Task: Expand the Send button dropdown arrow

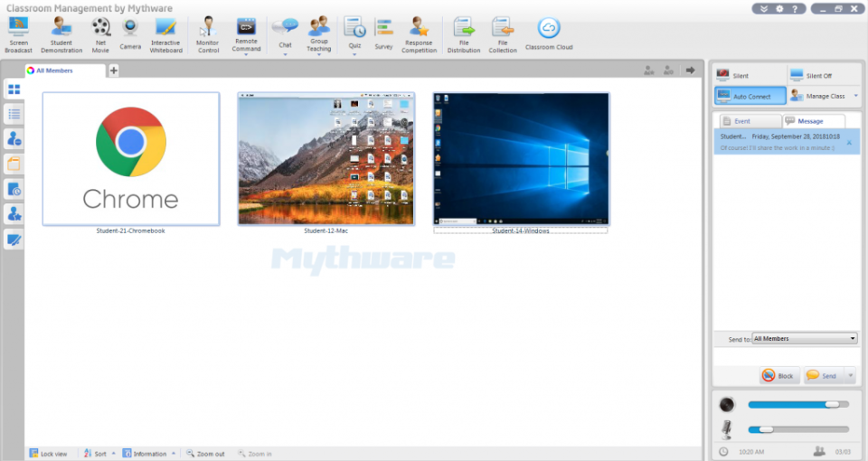Action: click(851, 376)
